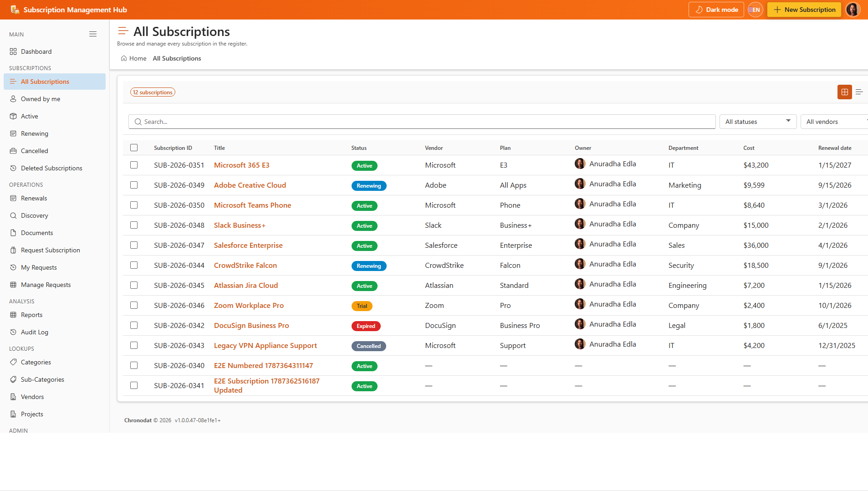Click the Documents file icon
This screenshot has width=868, height=491.
click(x=13, y=233)
